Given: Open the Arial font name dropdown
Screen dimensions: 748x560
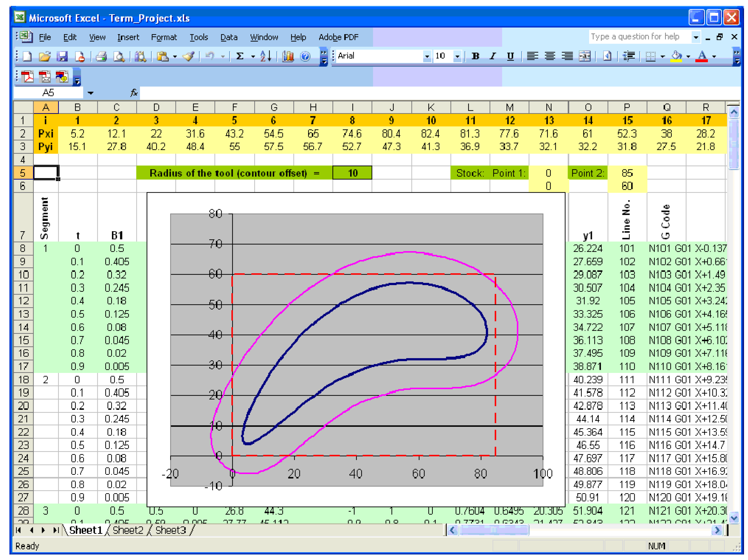Looking at the screenshot, I should coord(427,56).
